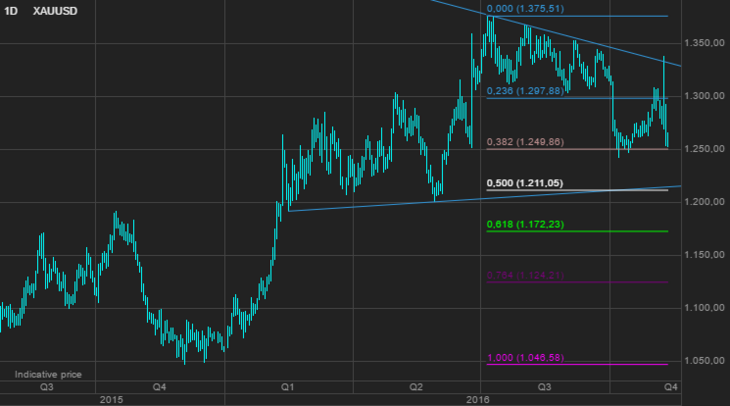This screenshot has height=406, width=730.
Task: Select the Q2 marker on time axis
Action: coord(416,386)
